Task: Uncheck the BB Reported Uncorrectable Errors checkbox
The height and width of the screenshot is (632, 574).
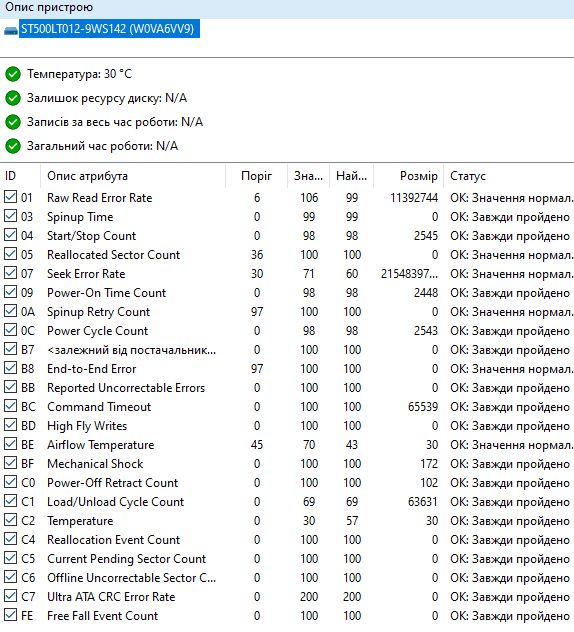Action: pos(10,387)
